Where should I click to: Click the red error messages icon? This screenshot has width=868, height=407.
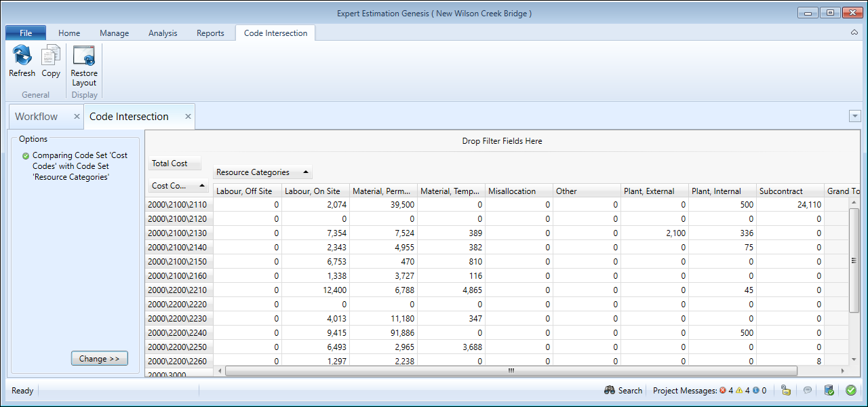tap(723, 391)
